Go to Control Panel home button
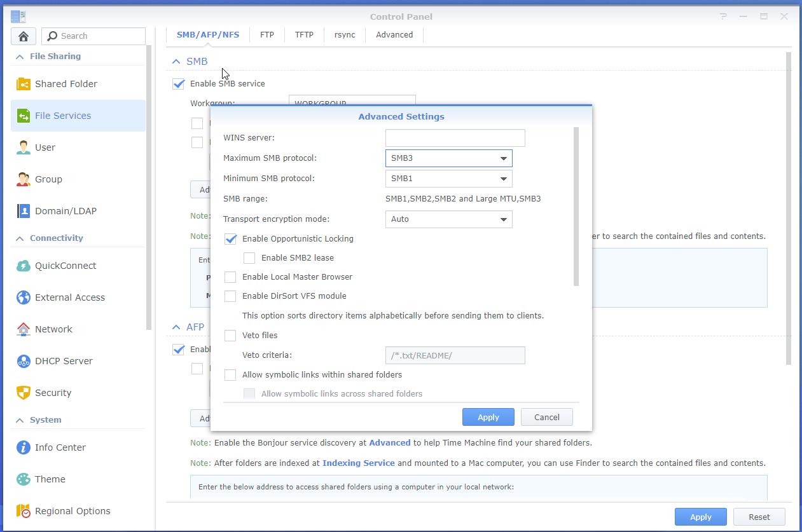This screenshot has width=802, height=532. click(24, 36)
